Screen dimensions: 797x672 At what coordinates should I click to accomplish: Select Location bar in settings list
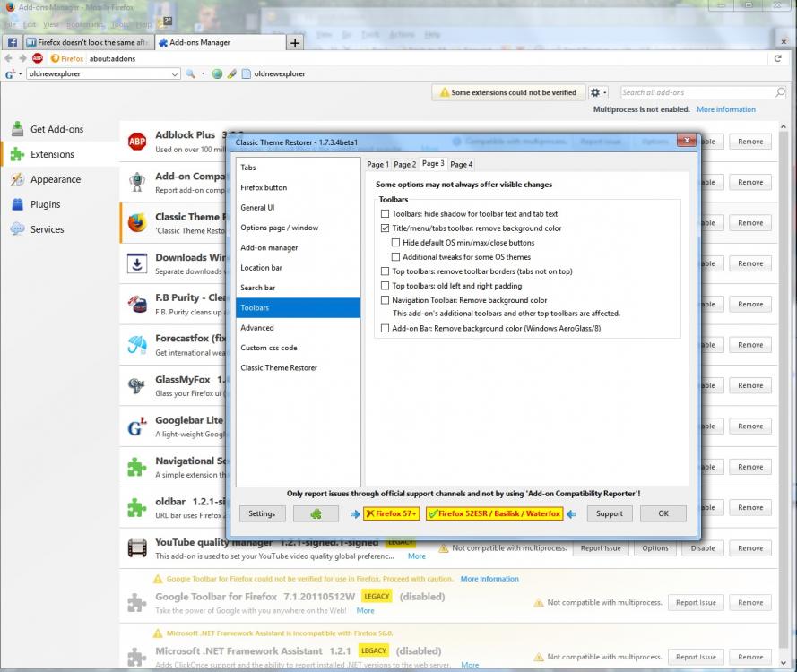(261, 268)
